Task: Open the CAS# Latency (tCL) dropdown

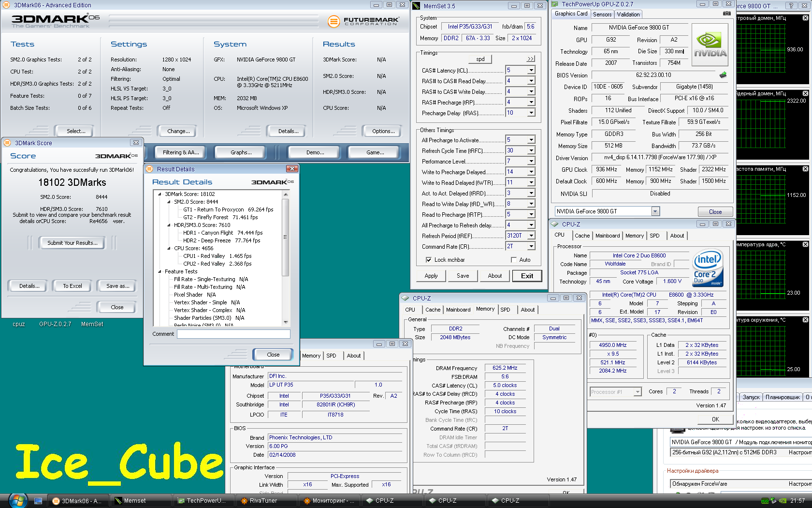Action: coord(531,70)
